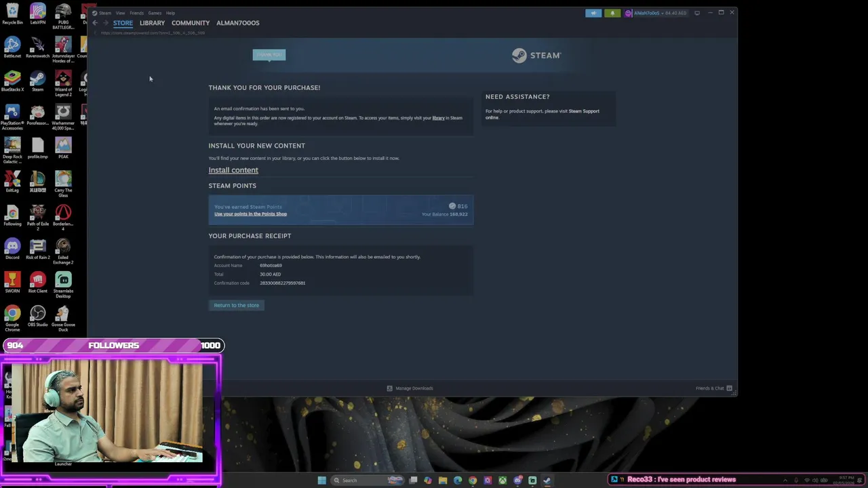Screen dimensions: 868x488
Task: Click the confirmation code number
Action: [282, 283]
